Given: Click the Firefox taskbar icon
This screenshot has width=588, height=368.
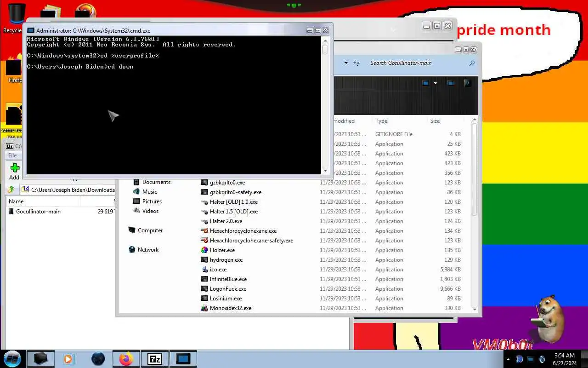Looking at the screenshot, I should coord(126,359).
